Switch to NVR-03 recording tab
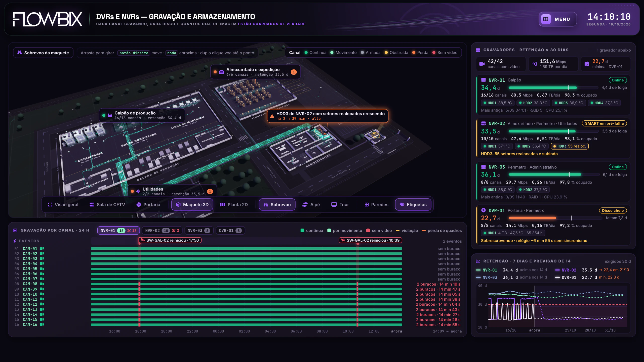The height and width of the screenshot is (362, 644). (199, 231)
